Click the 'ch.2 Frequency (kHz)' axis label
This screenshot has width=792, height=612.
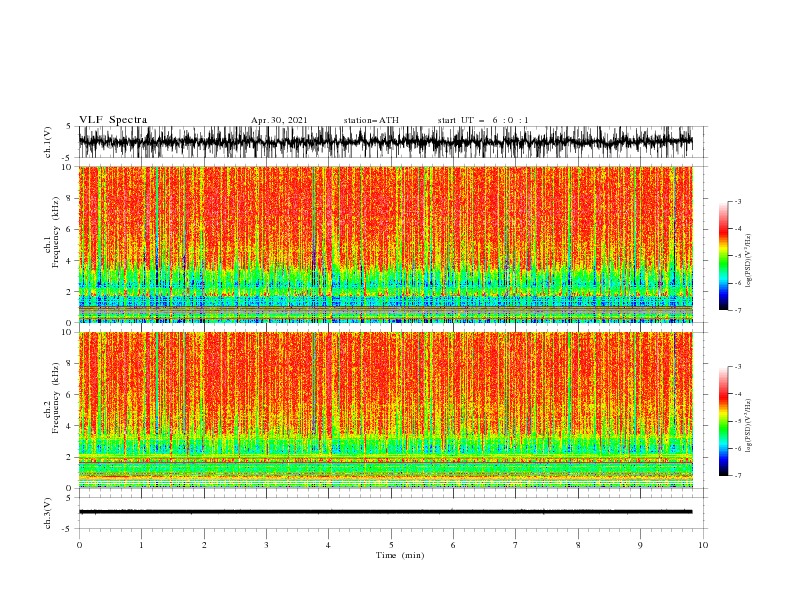coord(51,398)
